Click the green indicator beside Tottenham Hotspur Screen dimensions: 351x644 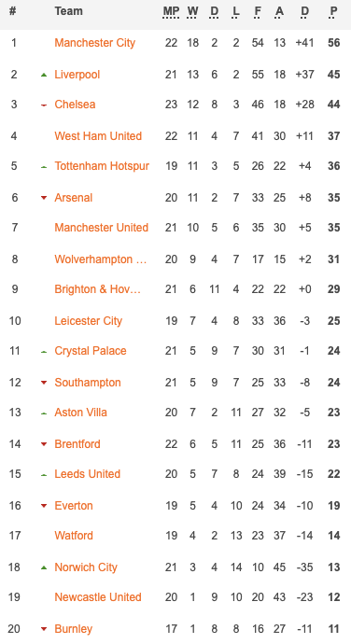44,167
